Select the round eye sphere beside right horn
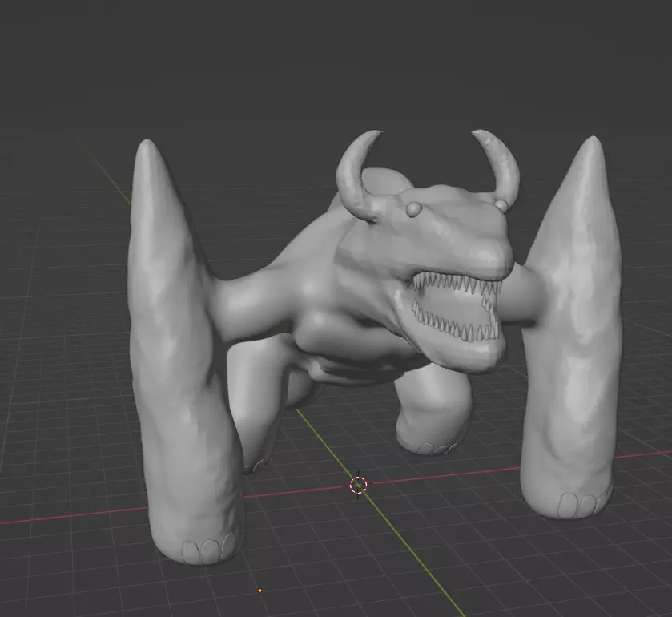 pos(501,205)
